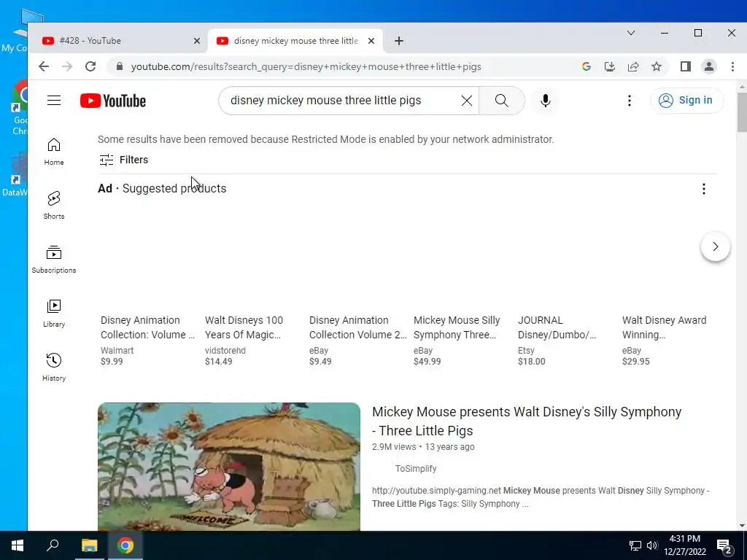Start voice search with the microphone icon
This screenshot has height=560, width=747.
click(546, 101)
